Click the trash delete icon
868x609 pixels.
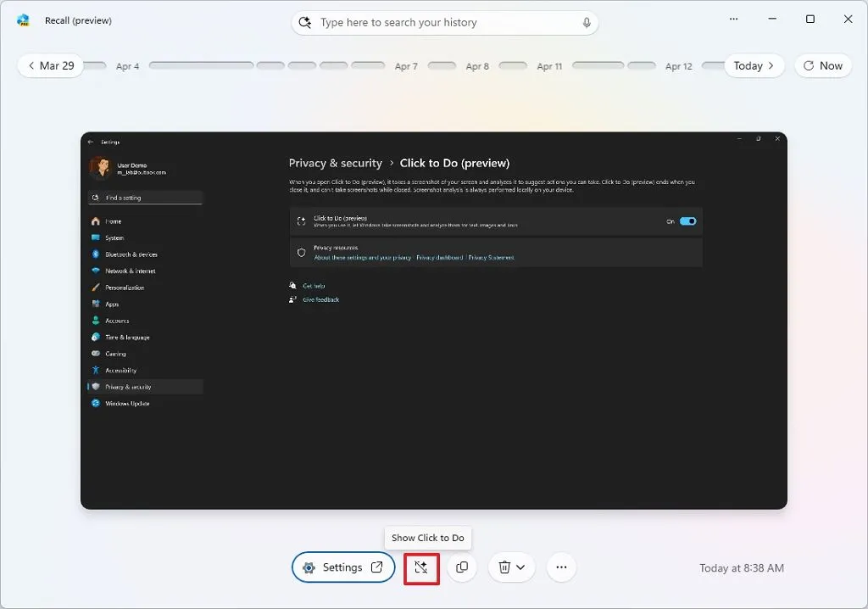coord(504,567)
